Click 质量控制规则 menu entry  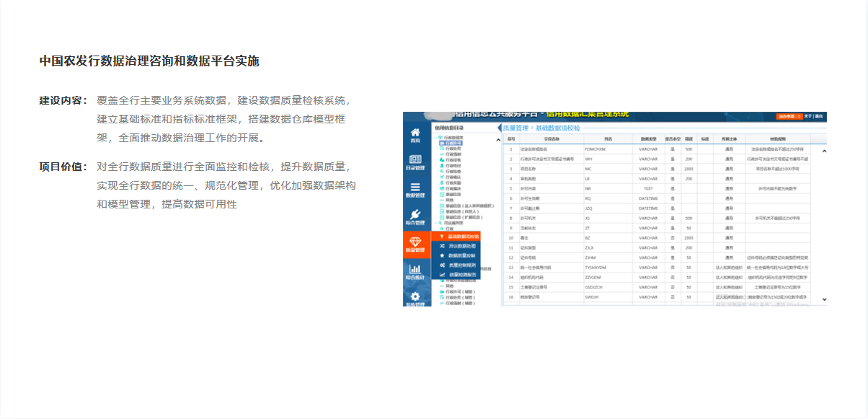pos(461,265)
